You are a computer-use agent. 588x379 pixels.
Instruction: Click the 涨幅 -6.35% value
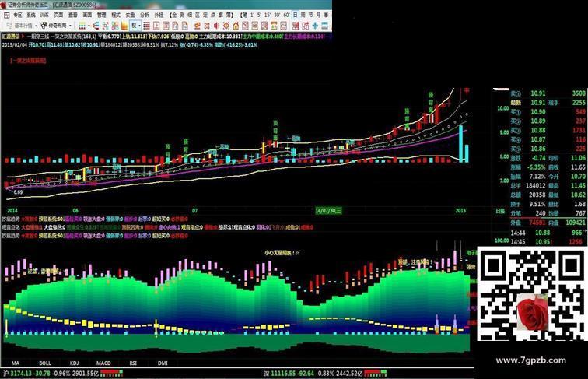[x=536, y=167]
